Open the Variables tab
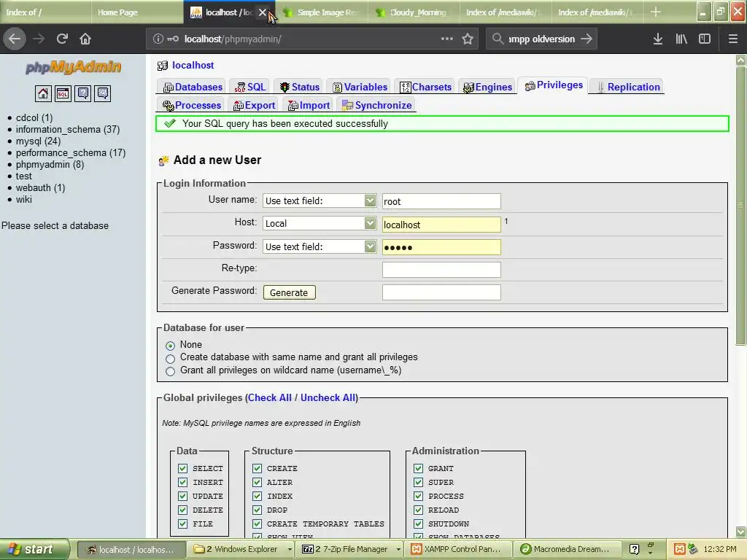This screenshot has width=747, height=560. [x=360, y=87]
